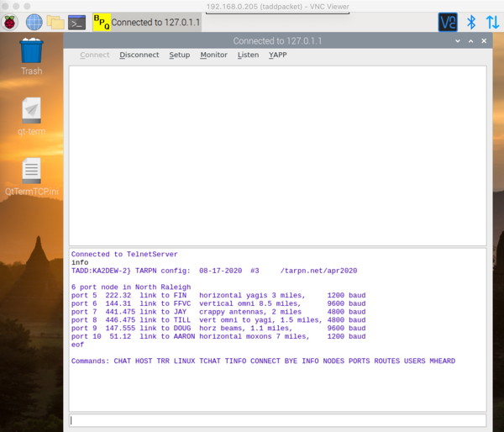Open the YAPP menu
The width and height of the screenshot is (504, 432).
(x=278, y=55)
